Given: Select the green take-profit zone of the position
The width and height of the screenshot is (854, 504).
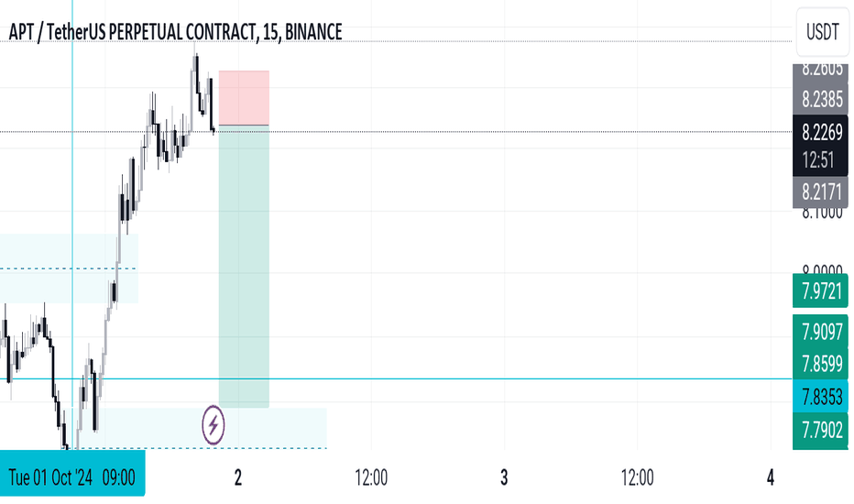Looking at the screenshot, I should click(244, 267).
